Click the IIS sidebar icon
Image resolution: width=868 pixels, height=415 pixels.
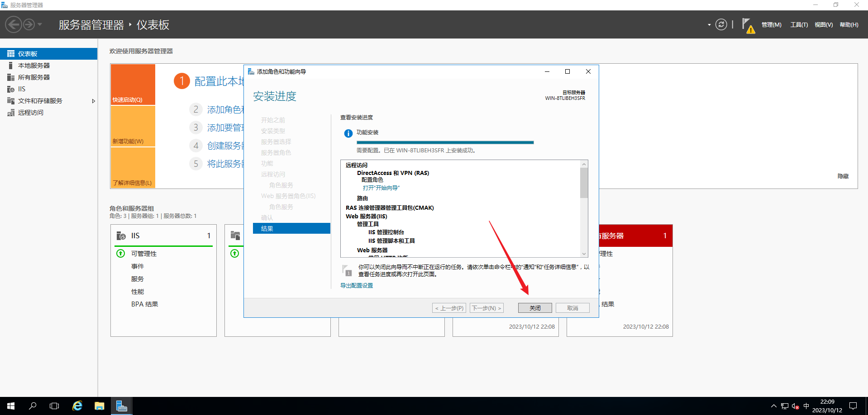11,89
